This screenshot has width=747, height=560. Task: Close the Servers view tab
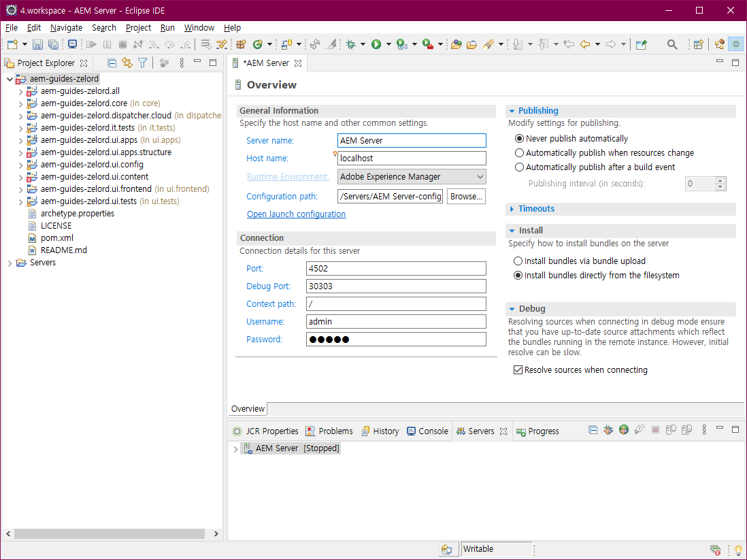tap(503, 431)
